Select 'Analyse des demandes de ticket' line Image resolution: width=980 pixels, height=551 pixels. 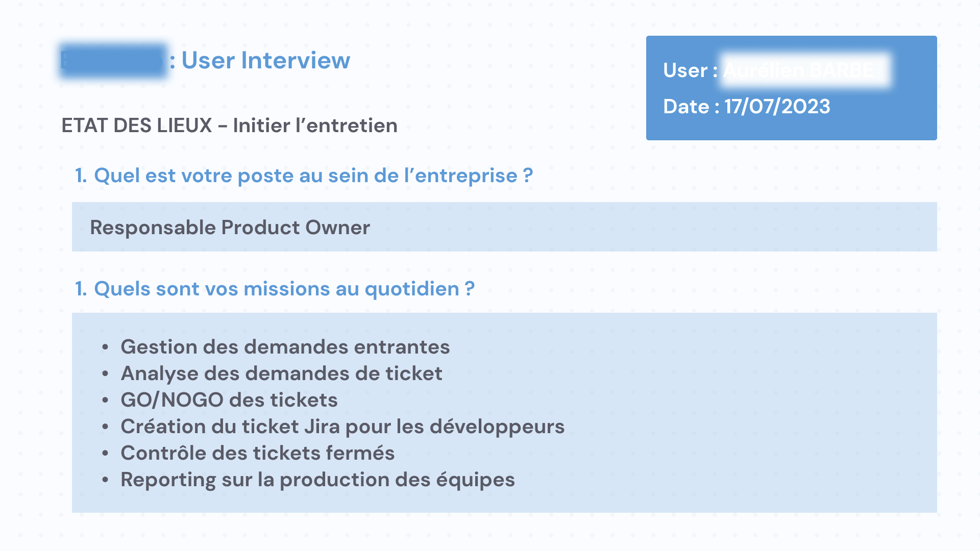pos(281,373)
